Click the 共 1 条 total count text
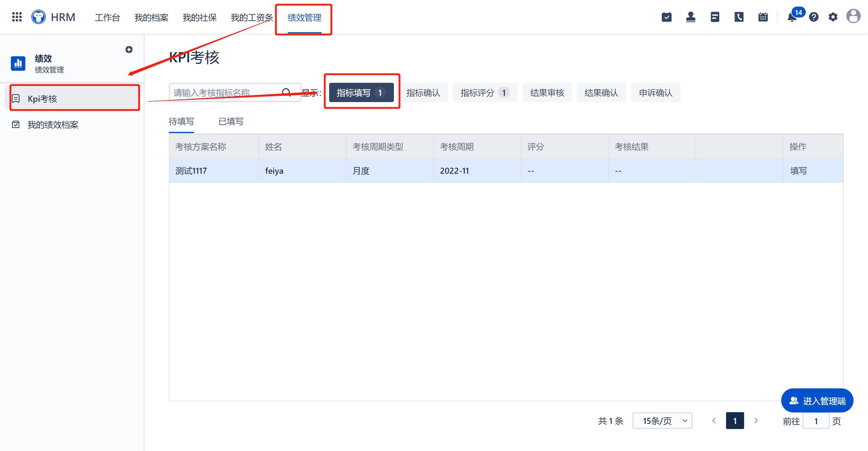This screenshot has height=451, width=868. click(x=611, y=421)
